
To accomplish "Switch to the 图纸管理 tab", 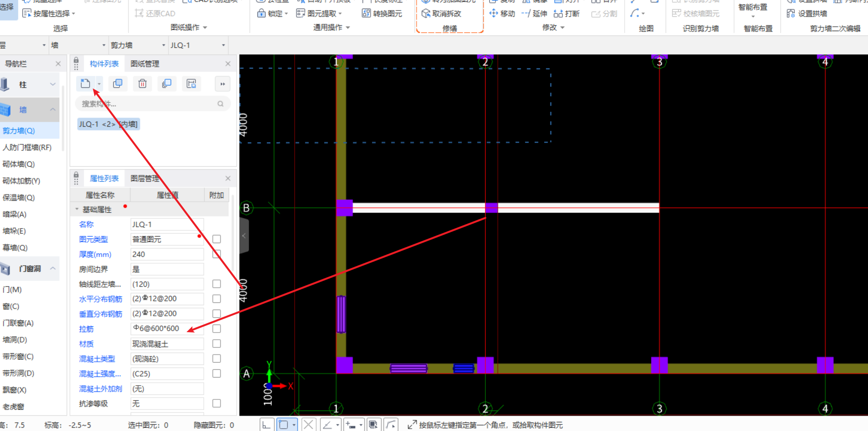I will (x=145, y=64).
